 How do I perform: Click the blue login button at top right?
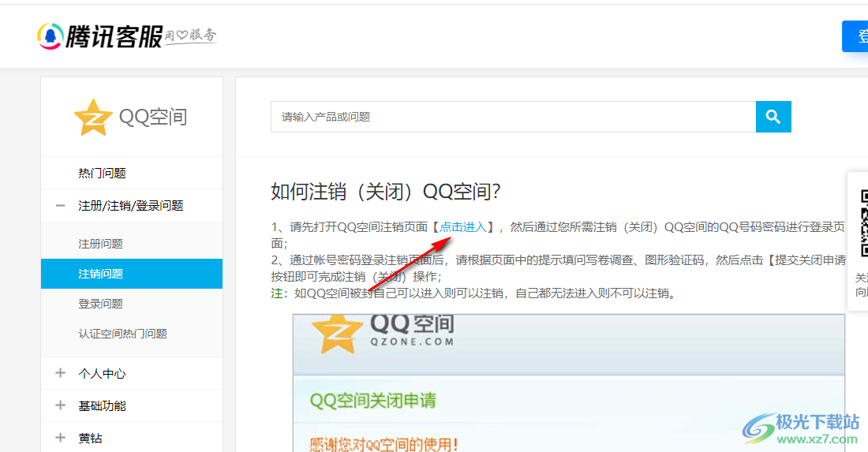pyautogui.click(x=855, y=36)
